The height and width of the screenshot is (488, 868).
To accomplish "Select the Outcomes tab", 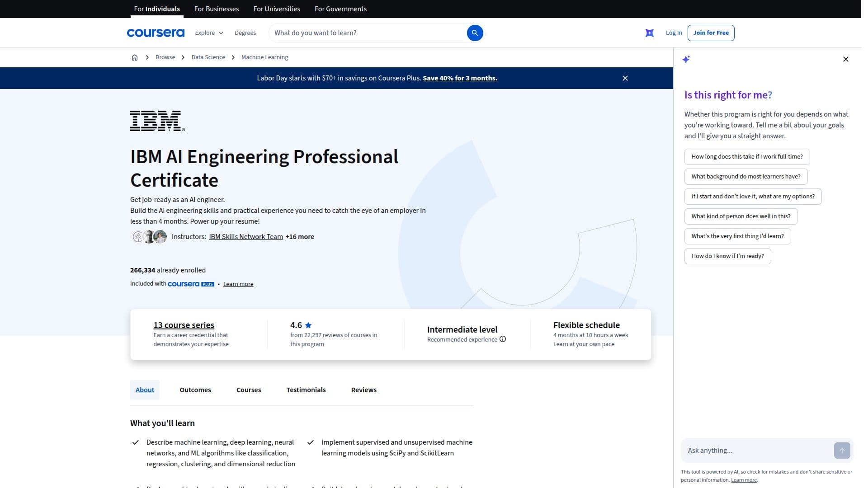I will (195, 390).
